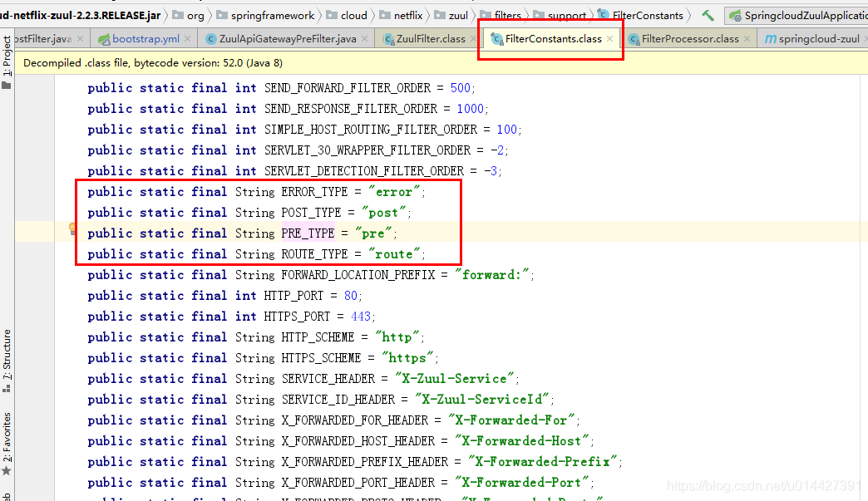The image size is (868, 501).
Task: Select the support breadcrumb folder
Action: (559, 16)
